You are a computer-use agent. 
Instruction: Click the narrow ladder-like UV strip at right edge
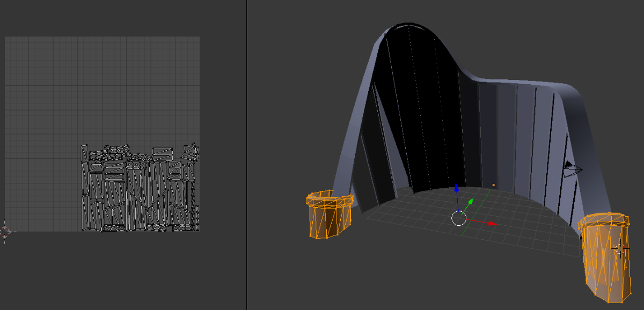coord(197,218)
